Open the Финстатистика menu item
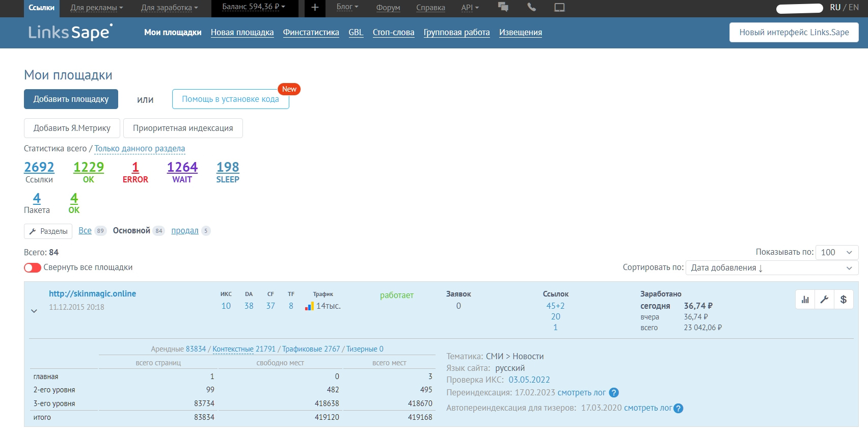 coord(311,33)
